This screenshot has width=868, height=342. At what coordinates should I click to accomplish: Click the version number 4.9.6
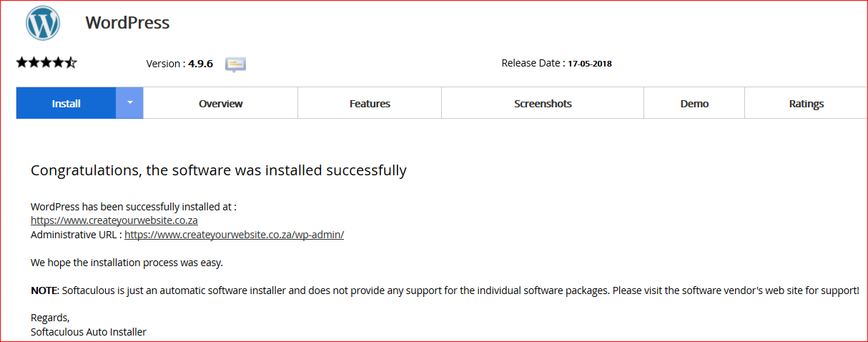click(200, 64)
